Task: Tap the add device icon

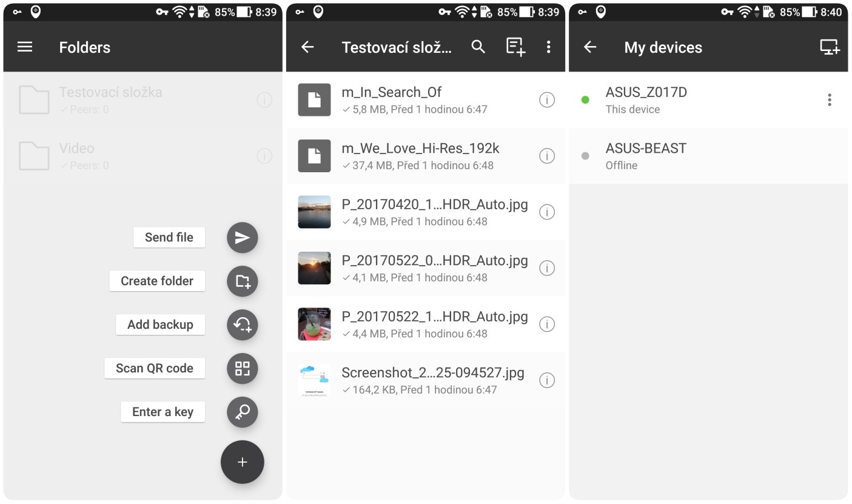Action: pyautogui.click(x=829, y=47)
